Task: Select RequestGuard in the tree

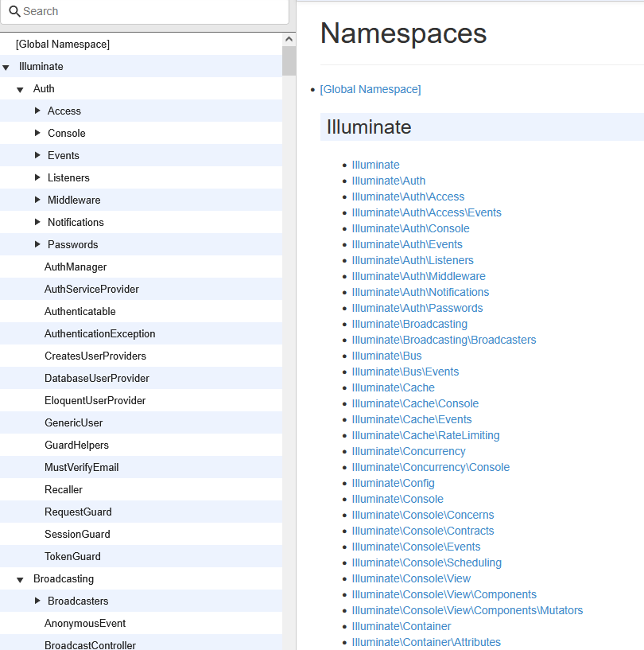Action: (78, 512)
